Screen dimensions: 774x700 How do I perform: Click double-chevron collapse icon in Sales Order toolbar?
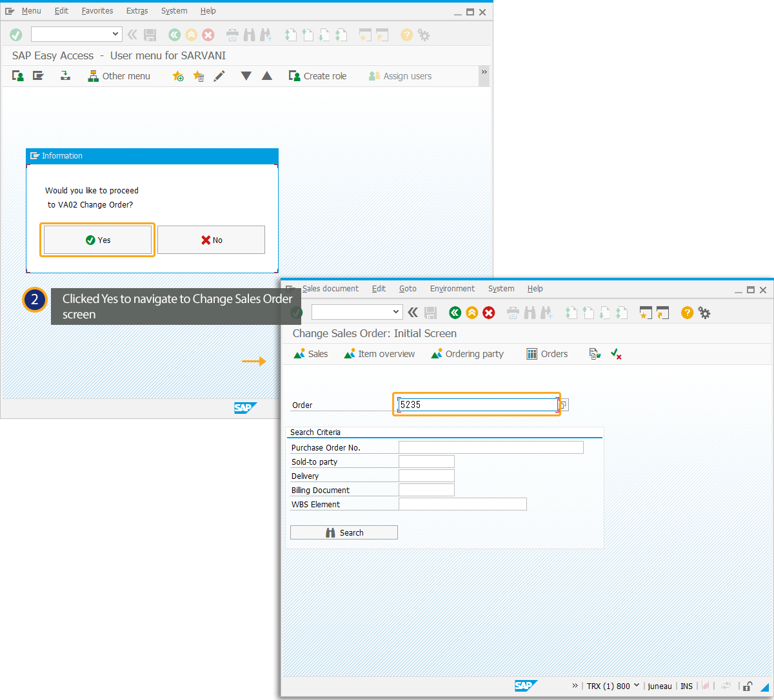[x=413, y=313]
